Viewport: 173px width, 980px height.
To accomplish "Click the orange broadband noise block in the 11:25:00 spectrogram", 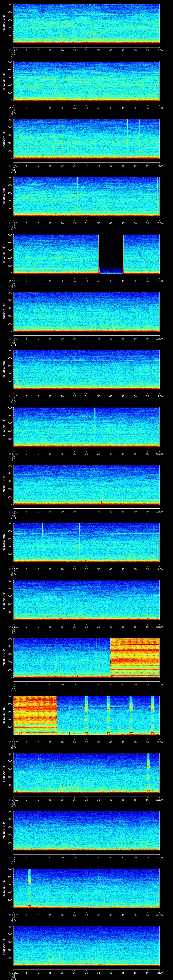I will [135, 657].
